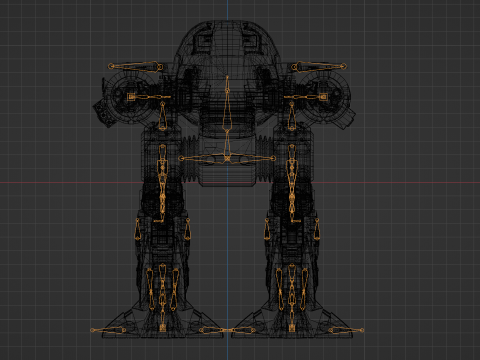Select the outer toe bone of left foot
Screen dimensions: 480x360
(x=108, y=330)
